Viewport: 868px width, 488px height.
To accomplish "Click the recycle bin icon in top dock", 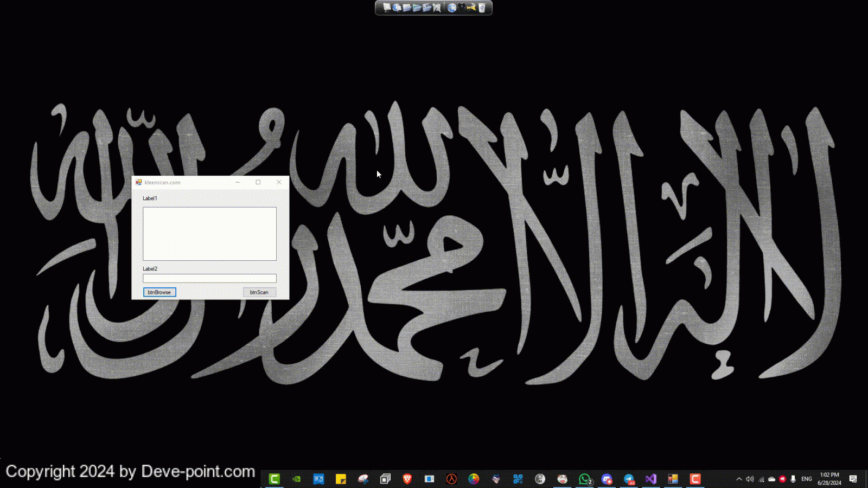I will point(482,8).
